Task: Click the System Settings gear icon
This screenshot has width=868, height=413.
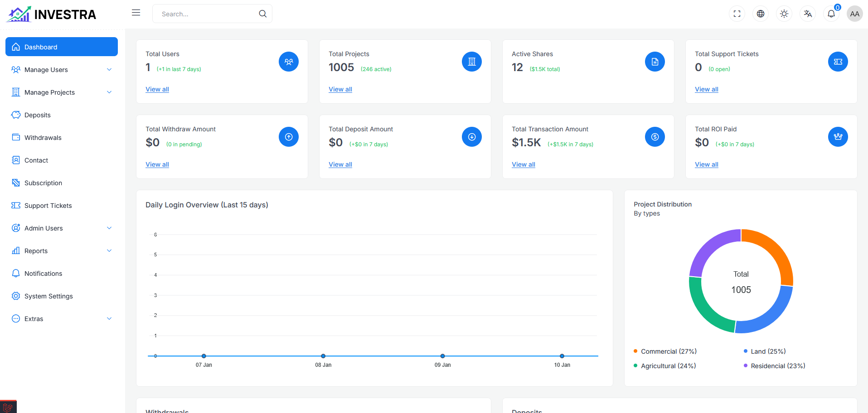Action: point(16,296)
